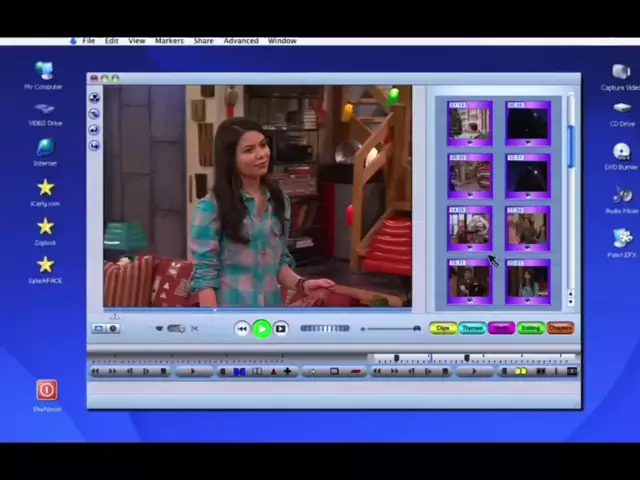Click the fourth round icon left of preview
Screen dimensions: 640x480
pyautogui.click(x=94, y=146)
